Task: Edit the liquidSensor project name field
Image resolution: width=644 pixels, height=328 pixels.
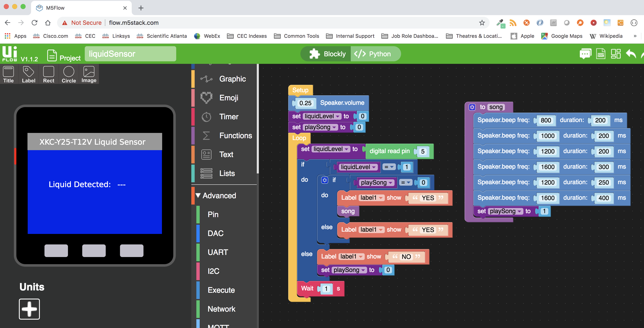Action: [130, 54]
